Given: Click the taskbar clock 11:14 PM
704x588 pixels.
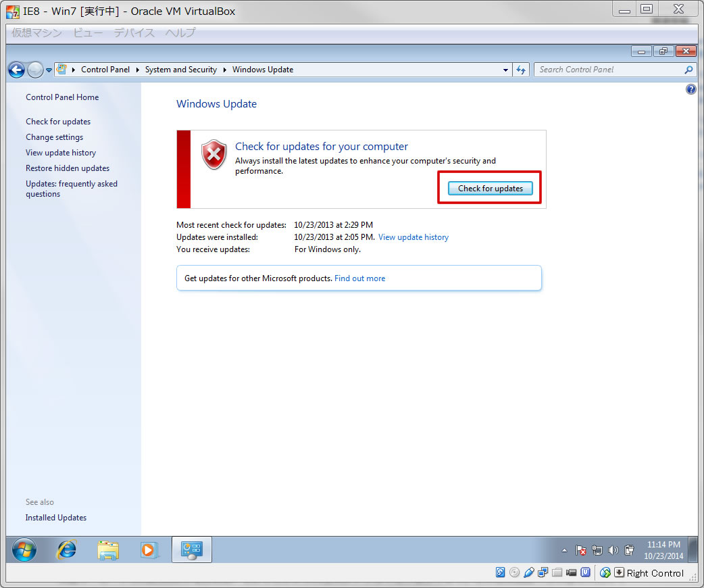Looking at the screenshot, I should (x=663, y=545).
